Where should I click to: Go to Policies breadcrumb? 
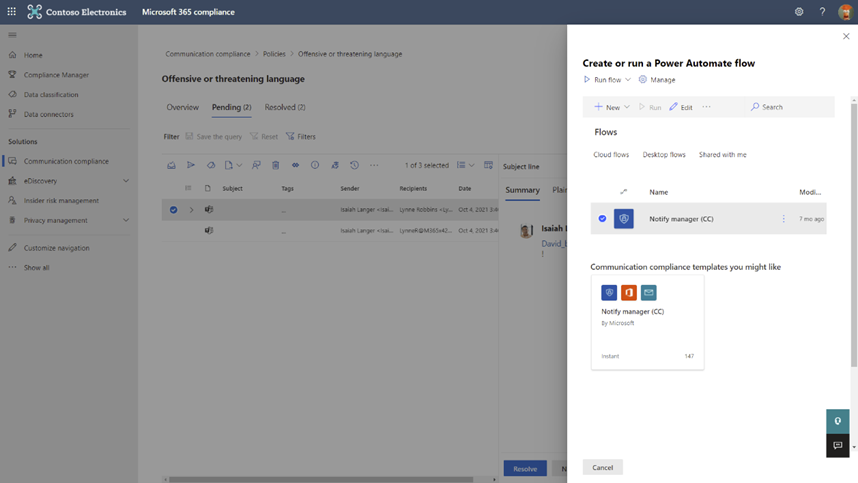click(274, 54)
